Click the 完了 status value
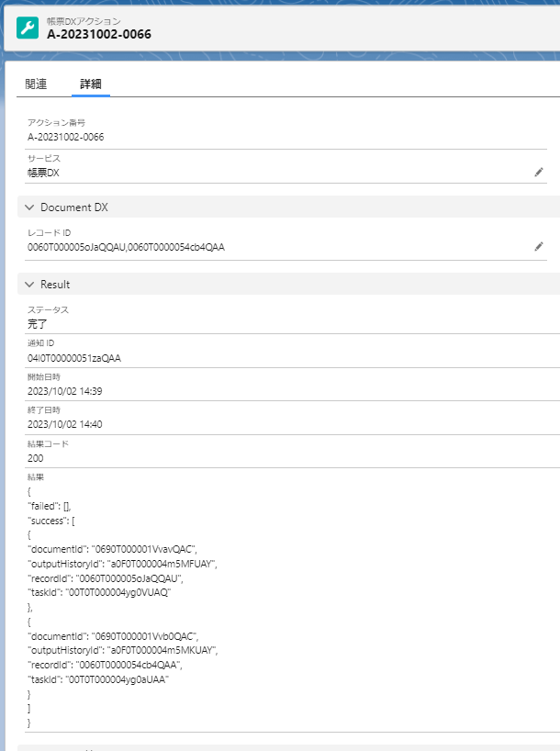This screenshot has height=751, width=560. point(37,324)
